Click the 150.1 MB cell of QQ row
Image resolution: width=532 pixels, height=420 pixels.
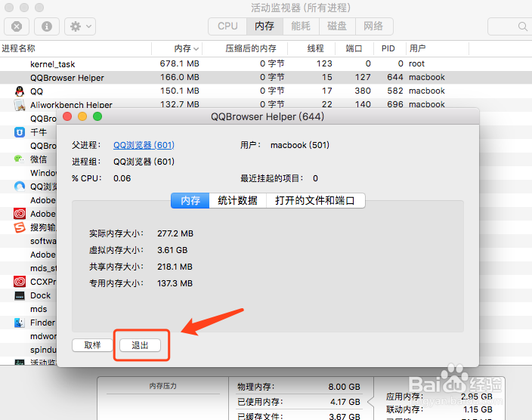(x=180, y=91)
